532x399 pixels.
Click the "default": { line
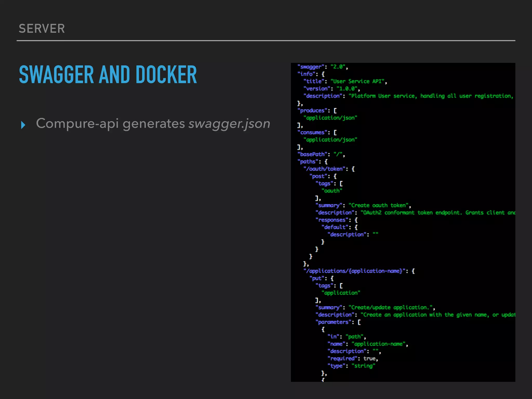click(x=340, y=227)
